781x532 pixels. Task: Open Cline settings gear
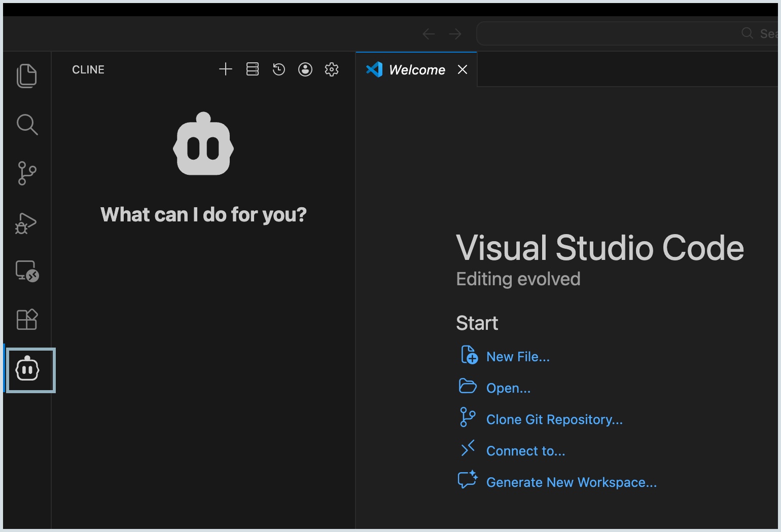(x=332, y=69)
